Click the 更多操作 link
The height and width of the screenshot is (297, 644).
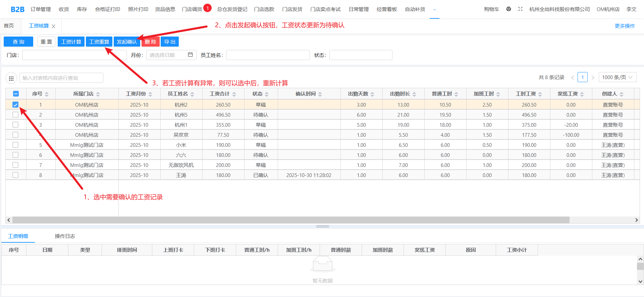[625, 26]
